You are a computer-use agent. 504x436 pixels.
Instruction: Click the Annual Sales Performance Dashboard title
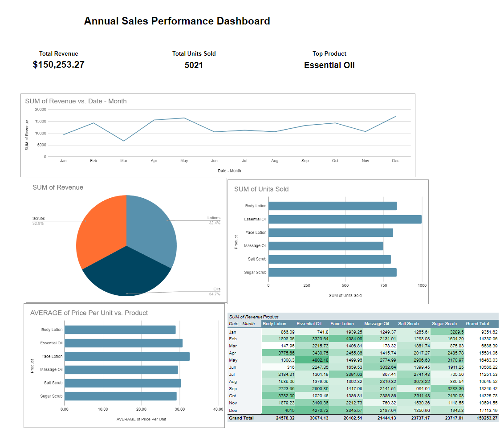click(x=177, y=21)
